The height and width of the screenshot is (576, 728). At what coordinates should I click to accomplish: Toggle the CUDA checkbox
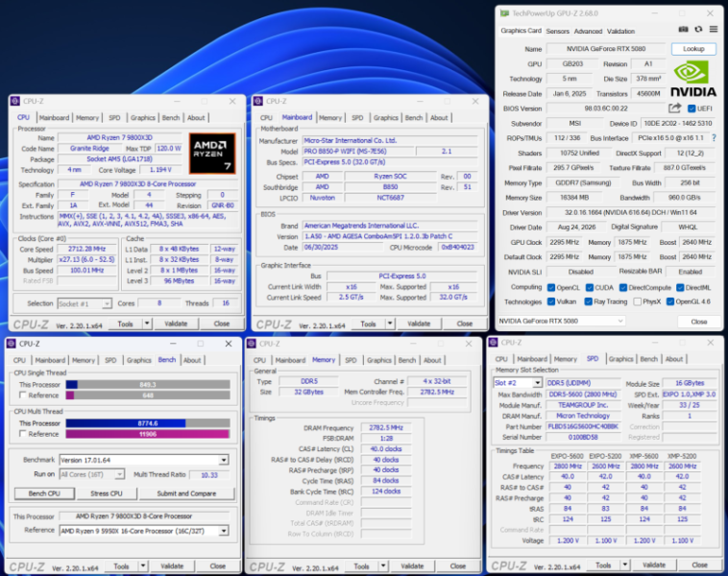(590, 288)
